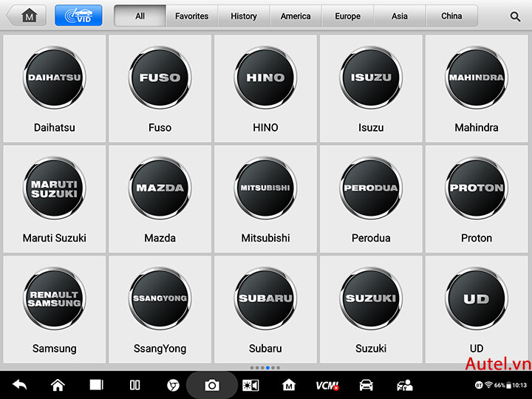Open the vehicle service technician shortcut

point(404,385)
